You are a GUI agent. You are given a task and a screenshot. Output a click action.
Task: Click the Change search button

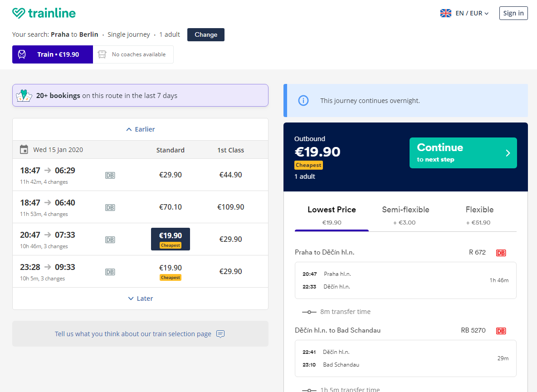click(x=205, y=35)
